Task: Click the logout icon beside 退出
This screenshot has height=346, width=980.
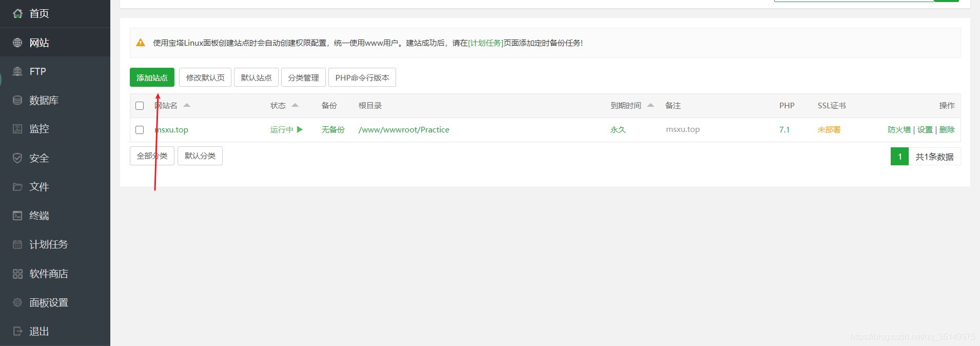Action: (x=17, y=331)
